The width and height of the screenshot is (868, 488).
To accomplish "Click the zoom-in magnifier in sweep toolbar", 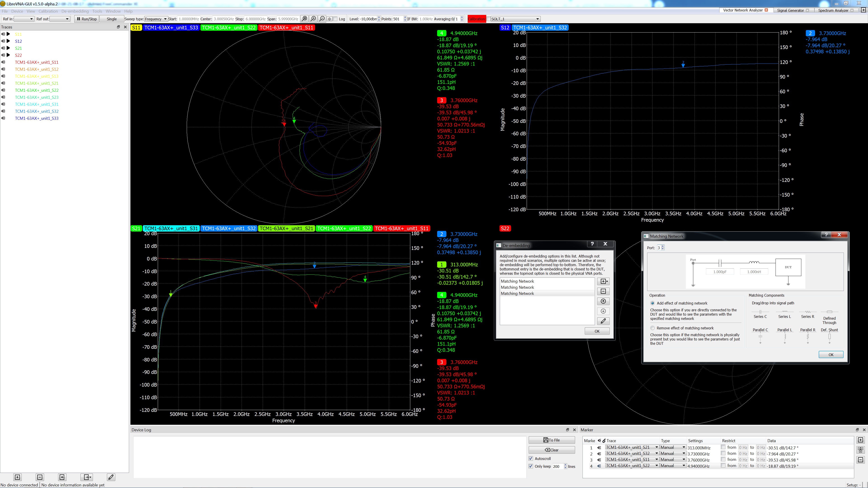I will [313, 19].
